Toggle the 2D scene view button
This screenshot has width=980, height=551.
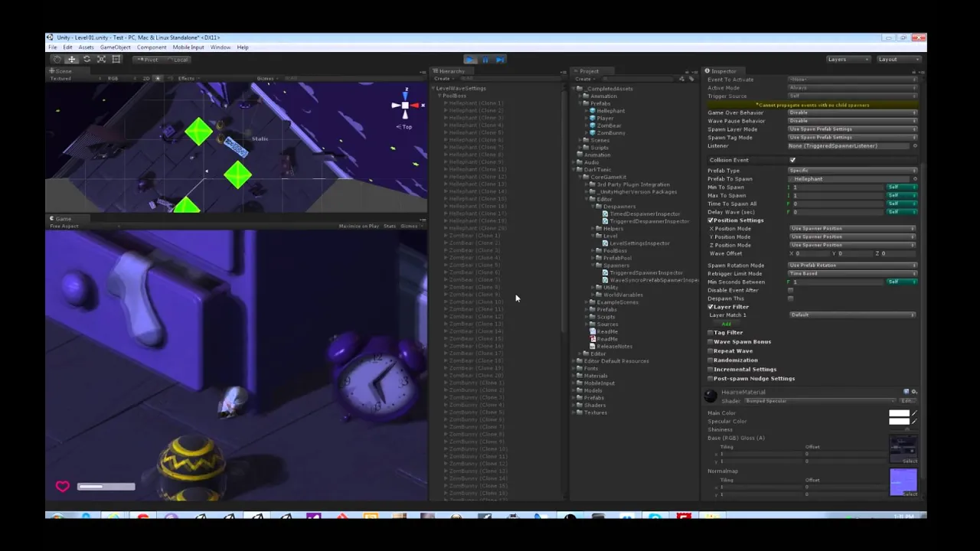[146, 78]
